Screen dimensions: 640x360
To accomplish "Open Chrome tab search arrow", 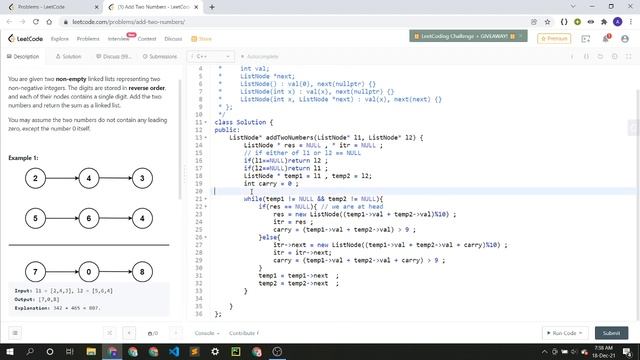I will tap(573, 7).
